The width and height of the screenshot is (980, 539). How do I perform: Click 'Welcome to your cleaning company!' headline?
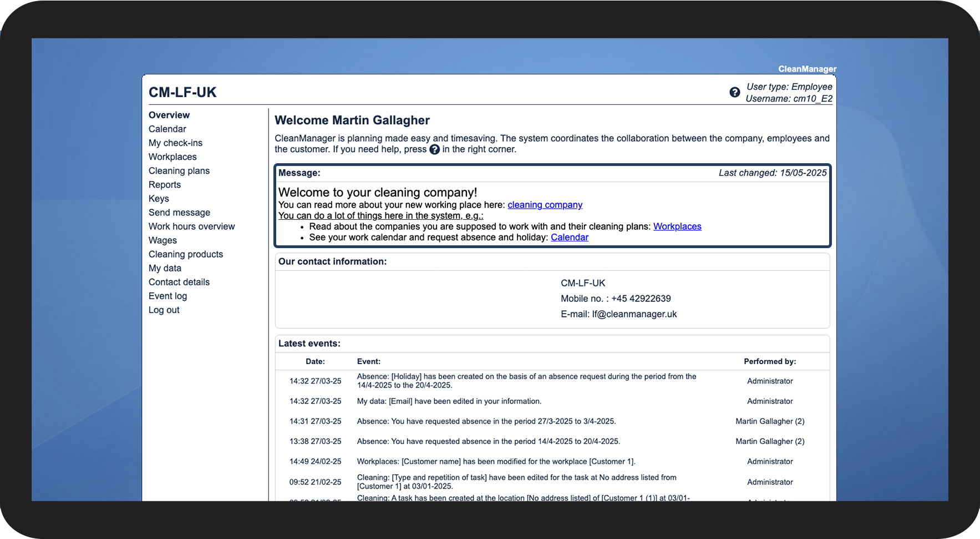378,192
